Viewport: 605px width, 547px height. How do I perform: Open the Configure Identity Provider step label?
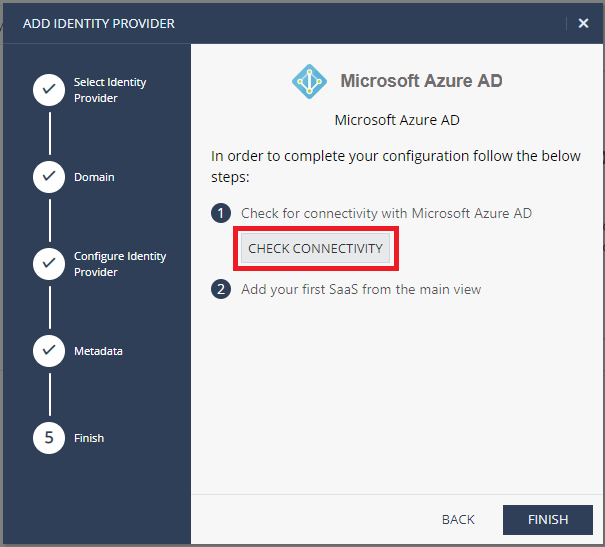pos(120,264)
